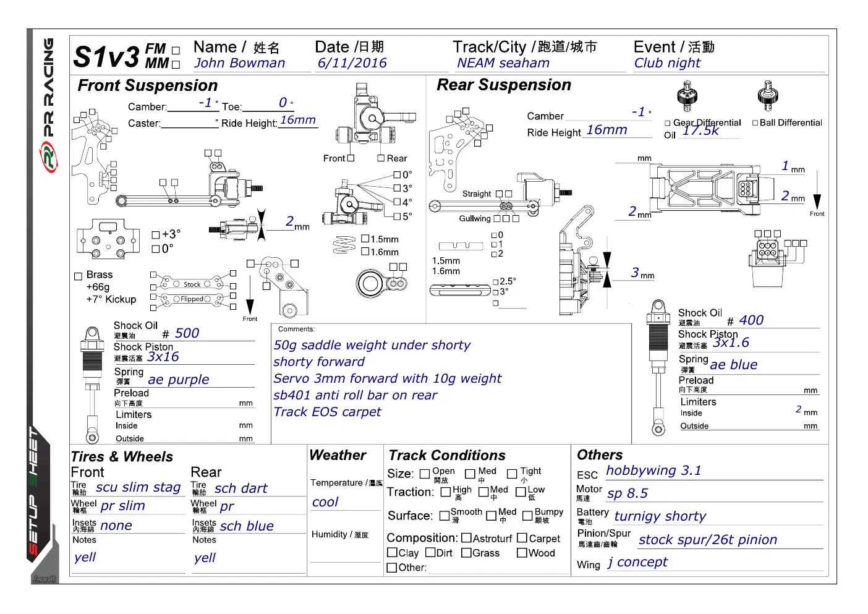Image resolution: width=868 pixels, height=614 pixels.
Task: Edit the Motor field sp 8.5
Action: coord(714,493)
